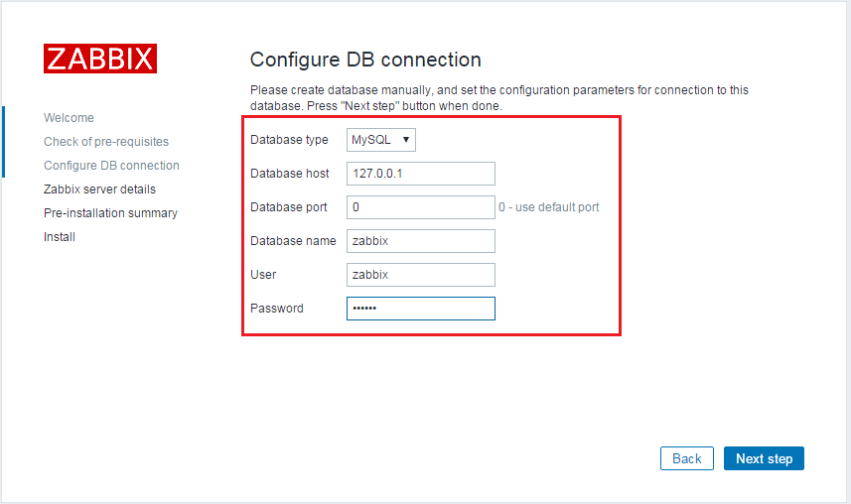Open Pre-installation summary step

coord(110,213)
